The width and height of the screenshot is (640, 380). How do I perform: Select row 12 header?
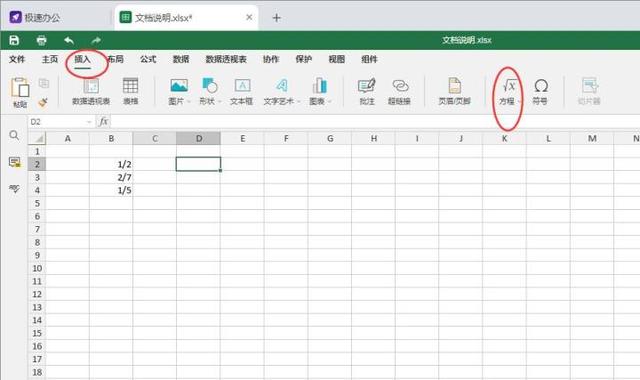pyautogui.click(x=37, y=294)
